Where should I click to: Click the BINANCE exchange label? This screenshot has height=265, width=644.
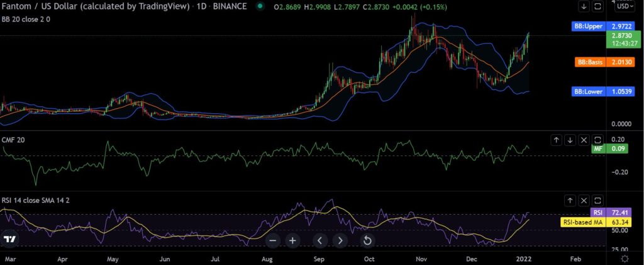coord(230,6)
